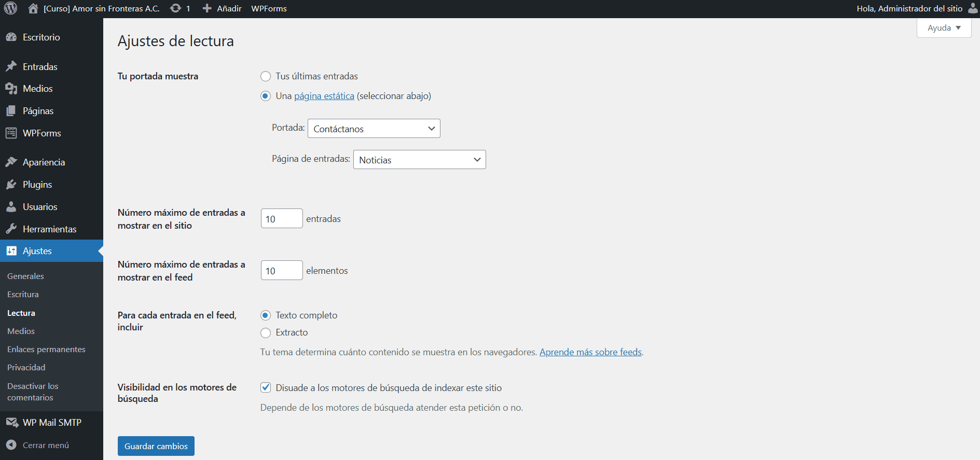Click the site entries count input field

click(281, 219)
